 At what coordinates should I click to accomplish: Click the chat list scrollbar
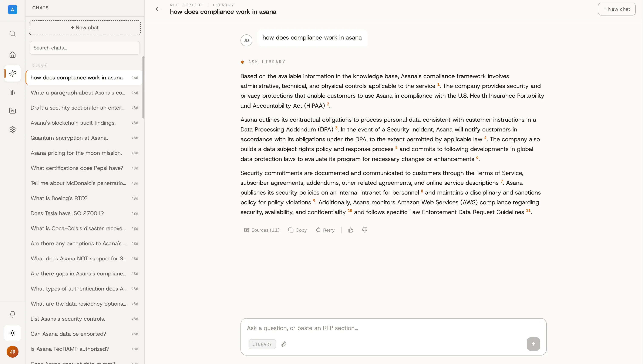coord(143,87)
